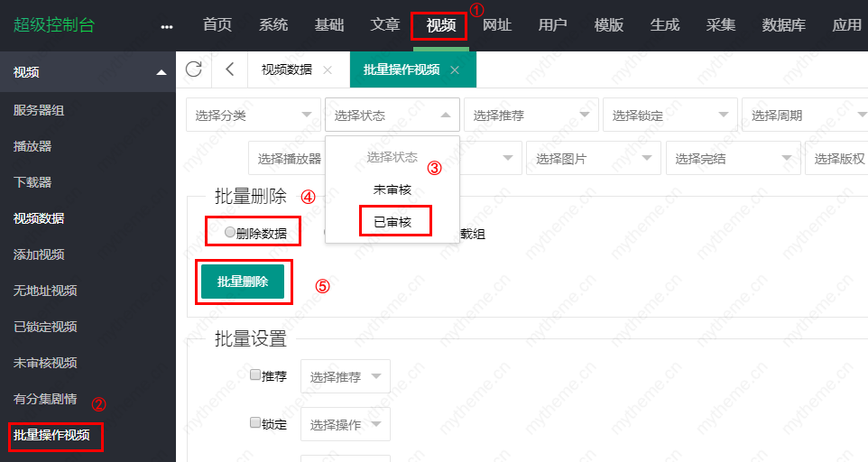This screenshot has width=868, height=462.
Task: Collapse the 视频 sidebar section arrow
Action: [161, 73]
